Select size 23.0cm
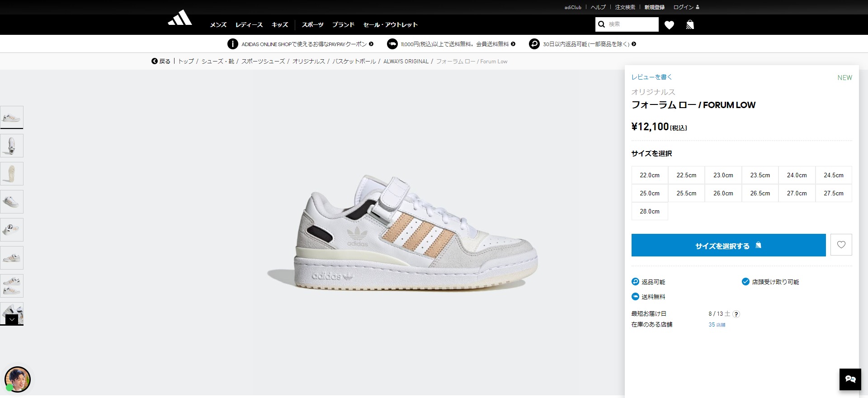The image size is (868, 398). [x=723, y=175]
